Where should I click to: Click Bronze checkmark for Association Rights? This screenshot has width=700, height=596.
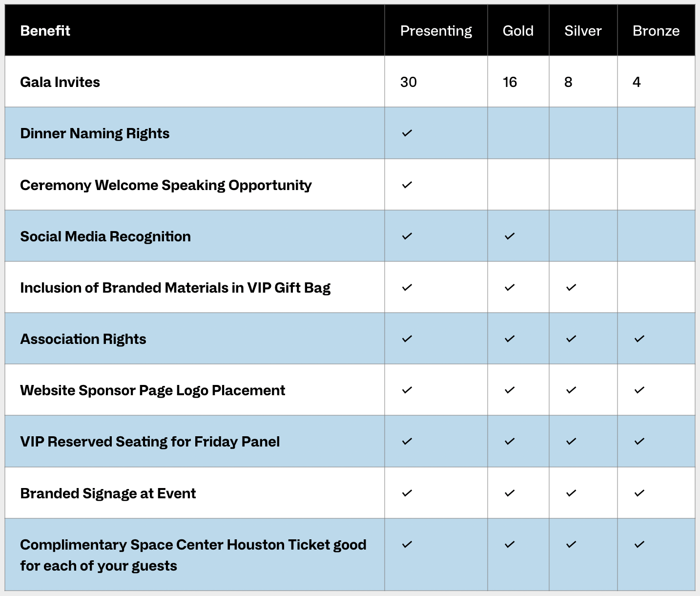639,339
